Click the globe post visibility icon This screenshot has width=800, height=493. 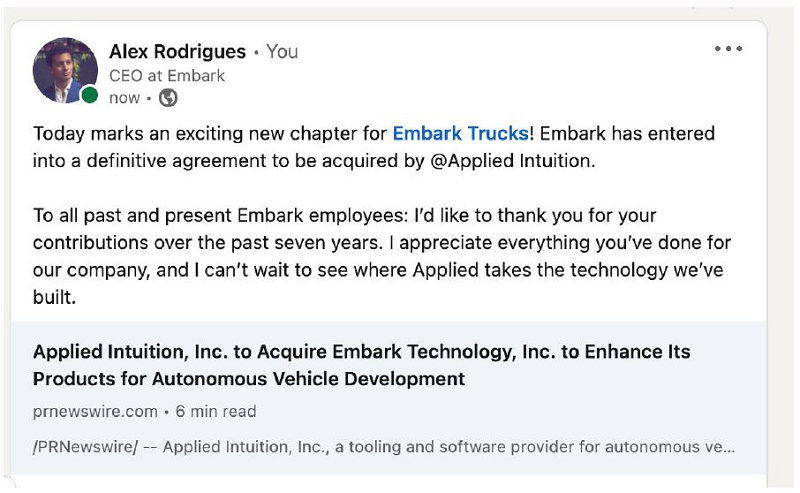click(x=168, y=98)
